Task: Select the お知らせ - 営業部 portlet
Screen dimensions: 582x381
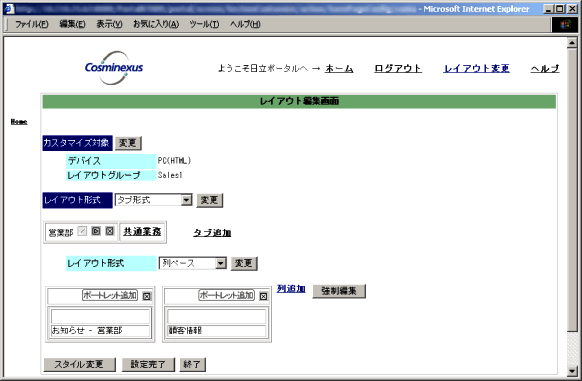Action: coord(100,330)
